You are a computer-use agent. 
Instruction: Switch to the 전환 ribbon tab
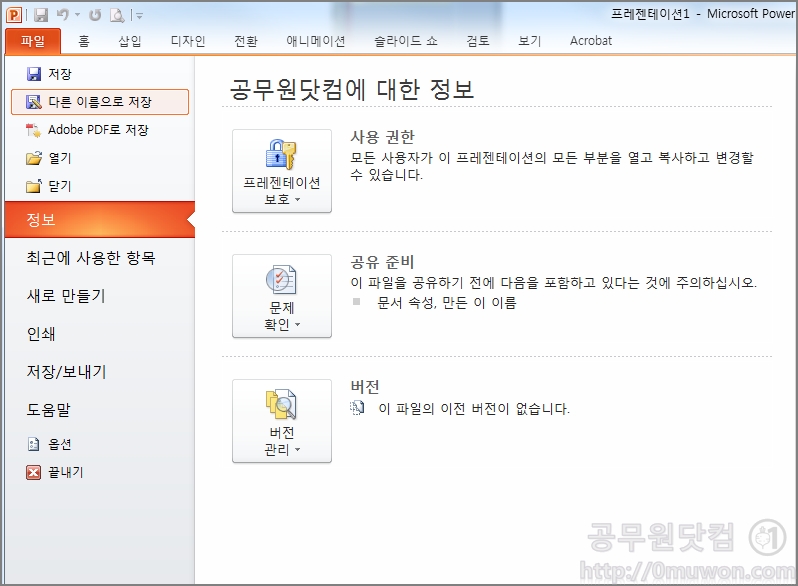tap(246, 41)
